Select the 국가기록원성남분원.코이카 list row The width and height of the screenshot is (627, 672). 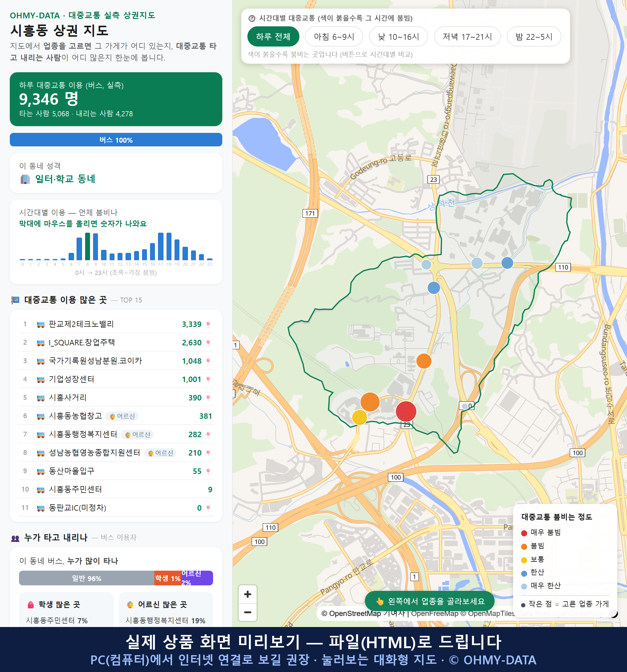116,361
